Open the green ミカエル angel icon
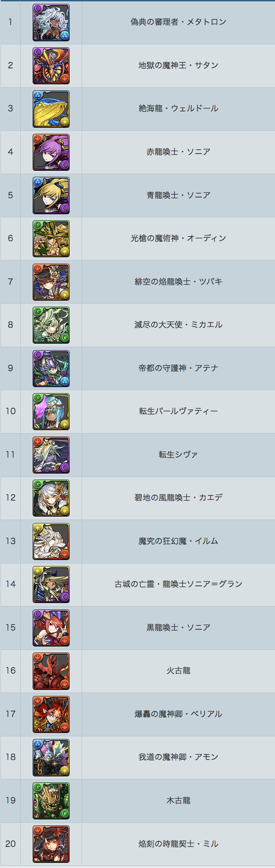The height and width of the screenshot is (868, 275). (51, 325)
